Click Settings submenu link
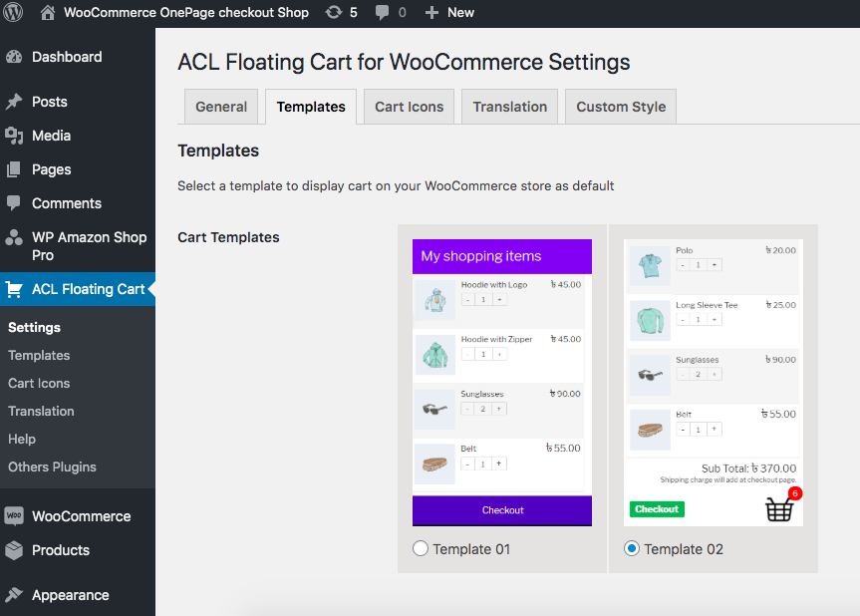The height and width of the screenshot is (616, 860). tap(34, 328)
